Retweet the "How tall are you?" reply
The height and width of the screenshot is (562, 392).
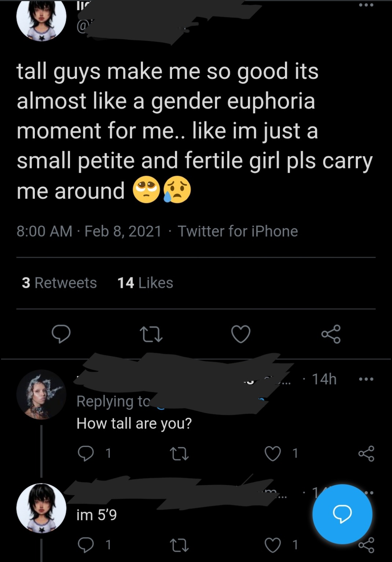tap(180, 454)
